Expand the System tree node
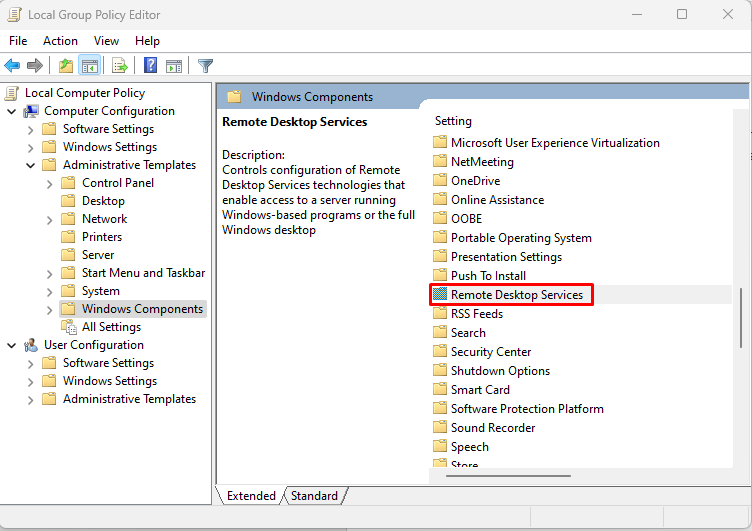The image size is (752, 531). [49, 292]
